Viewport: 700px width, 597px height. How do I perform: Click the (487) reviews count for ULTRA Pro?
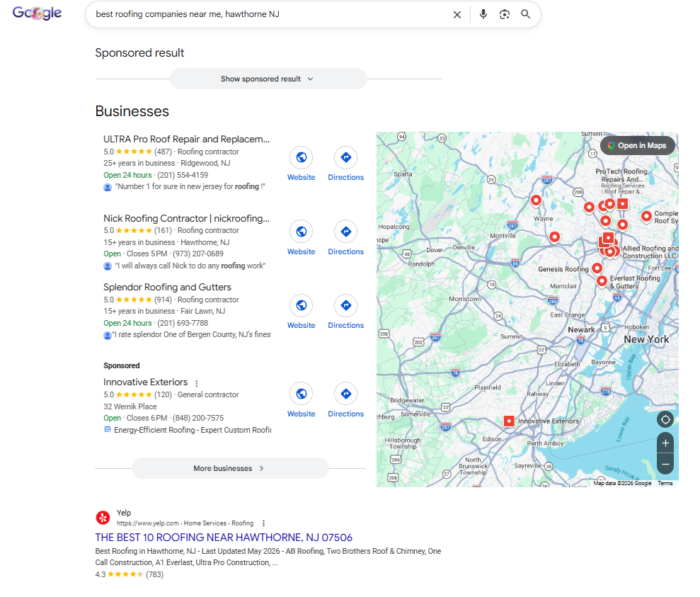(163, 152)
